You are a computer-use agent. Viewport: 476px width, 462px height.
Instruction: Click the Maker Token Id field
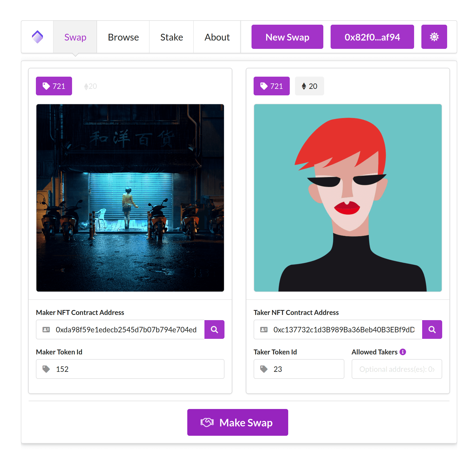[x=130, y=369]
